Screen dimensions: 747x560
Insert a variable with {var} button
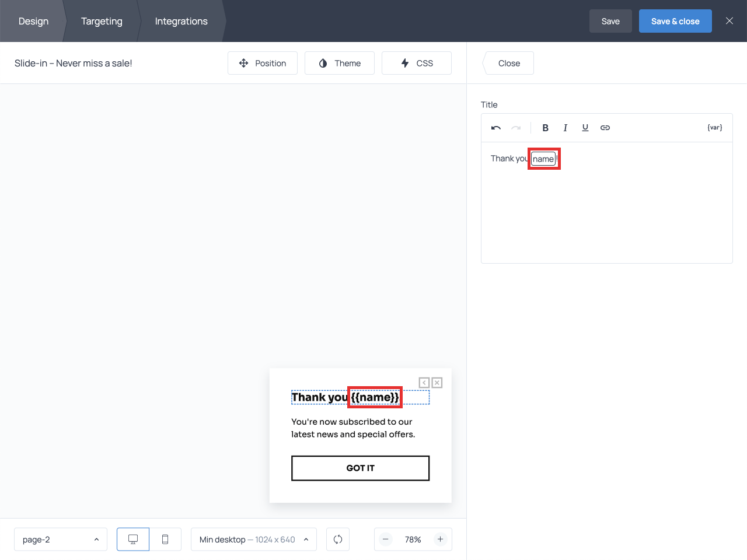(x=714, y=128)
